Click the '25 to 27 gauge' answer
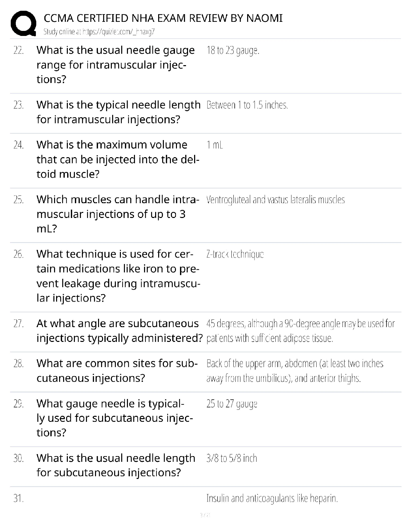 click(232, 403)
